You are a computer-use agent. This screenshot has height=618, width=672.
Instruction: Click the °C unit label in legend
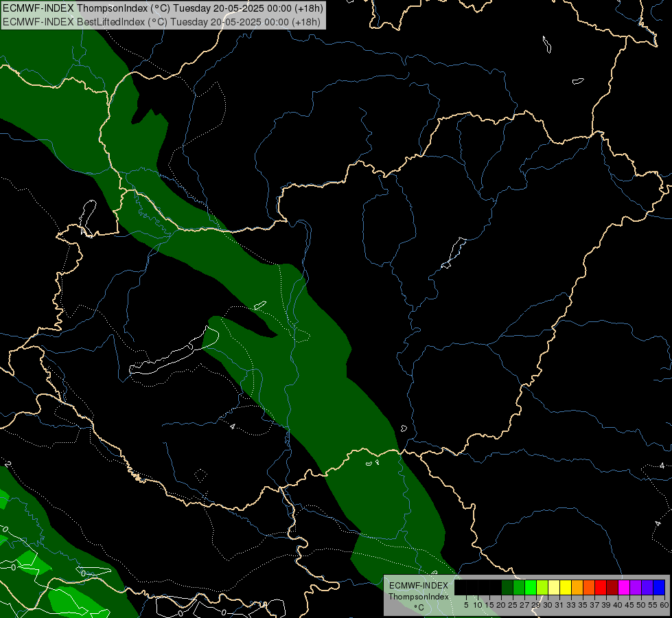click(x=419, y=607)
